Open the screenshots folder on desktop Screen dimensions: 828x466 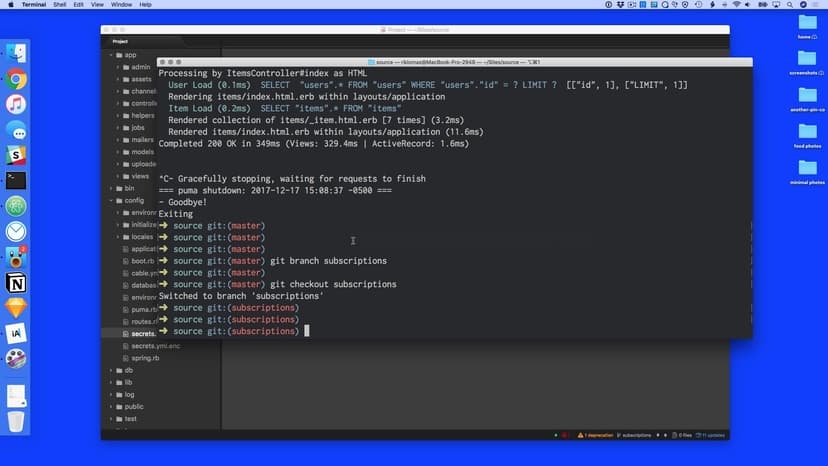(807, 59)
